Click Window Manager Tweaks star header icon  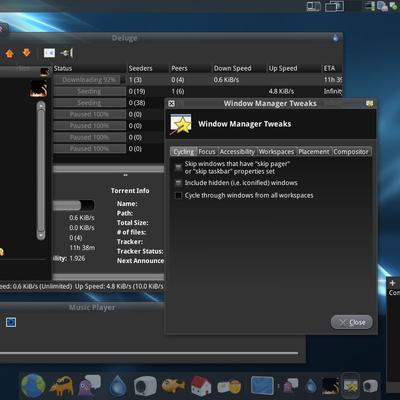click(x=181, y=124)
